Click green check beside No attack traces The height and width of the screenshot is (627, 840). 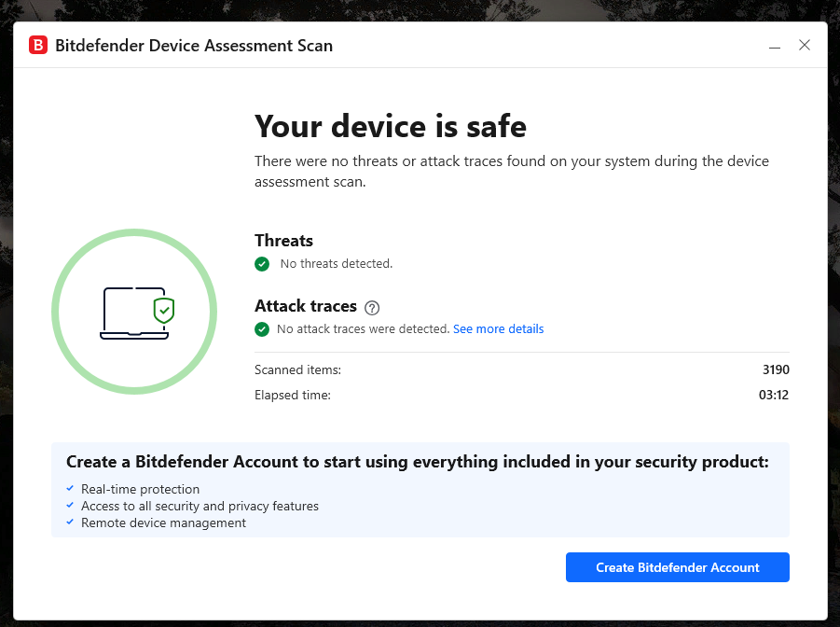pyautogui.click(x=262, y=329)
